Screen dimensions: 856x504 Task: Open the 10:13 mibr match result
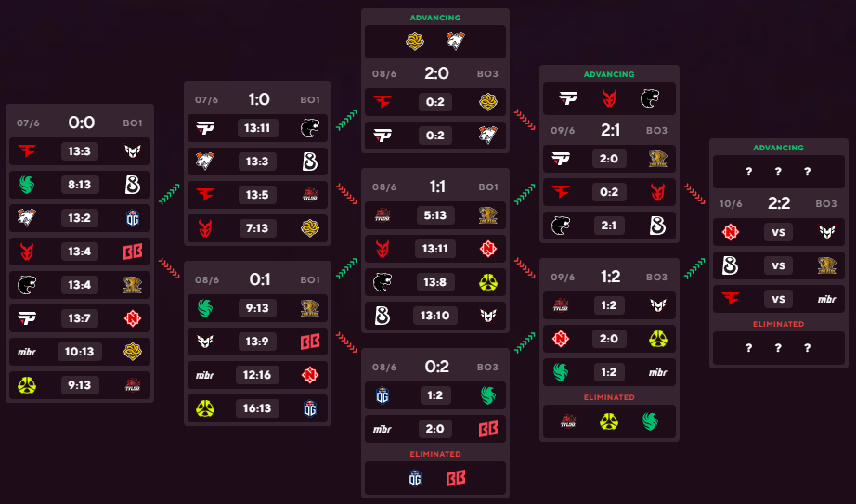[x=80, y=352]
